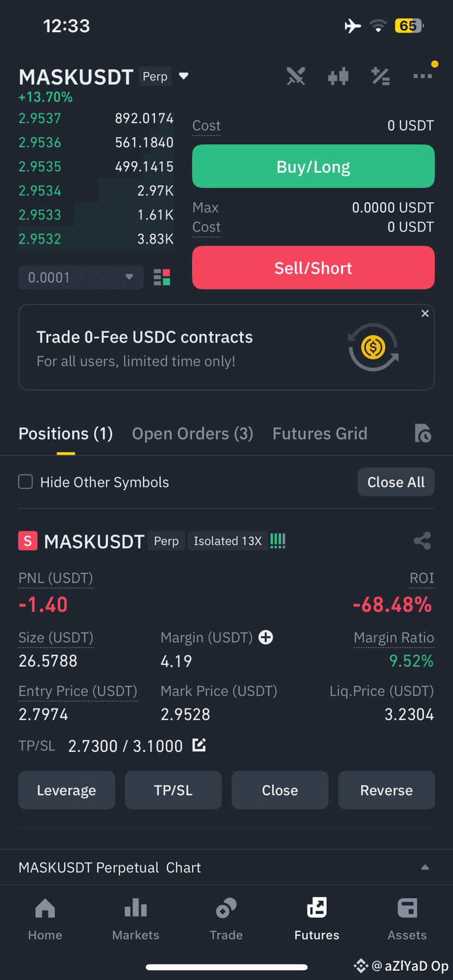Open the percentage calculator icon
Screen dimensions: 453x980
(380, 77)
